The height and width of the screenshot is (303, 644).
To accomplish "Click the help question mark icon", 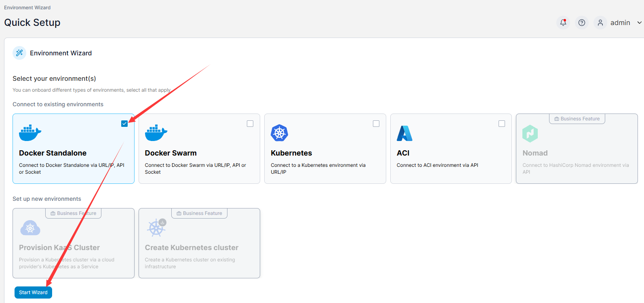I will point(582,23).
